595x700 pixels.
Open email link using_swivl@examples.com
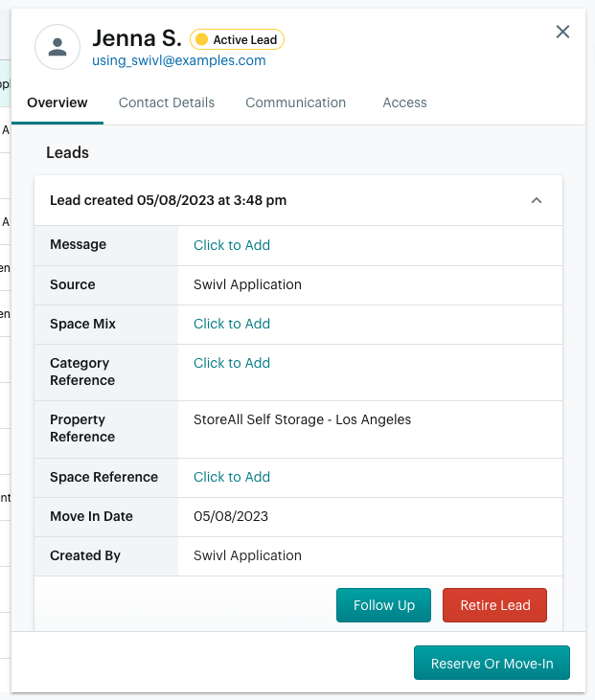click(x=178, y=60)
